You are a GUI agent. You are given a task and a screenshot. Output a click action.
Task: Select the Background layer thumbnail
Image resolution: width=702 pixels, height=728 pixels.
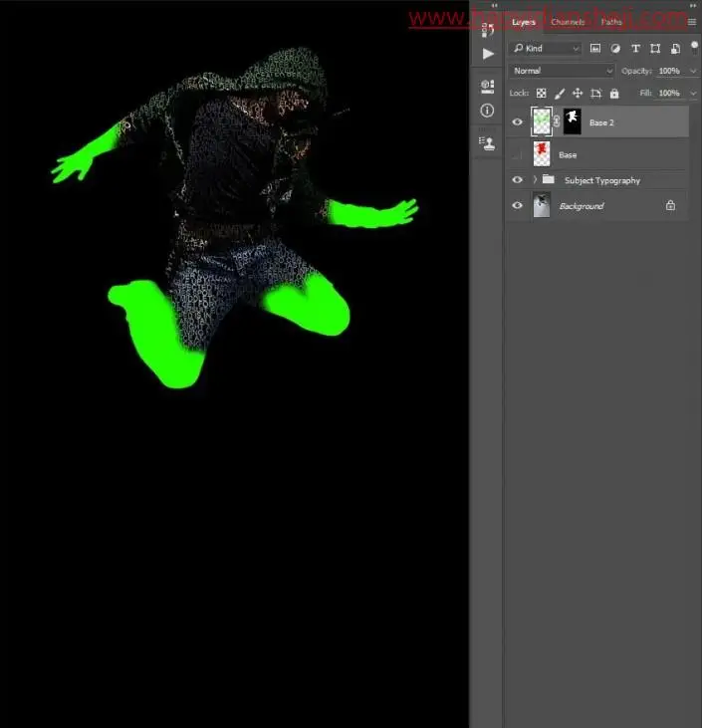click(542, 205)
